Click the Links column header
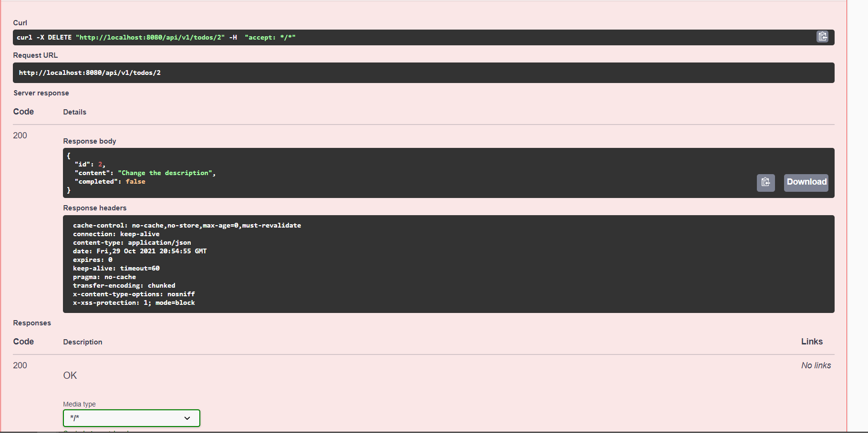868x437 pixels. point(812,341)
